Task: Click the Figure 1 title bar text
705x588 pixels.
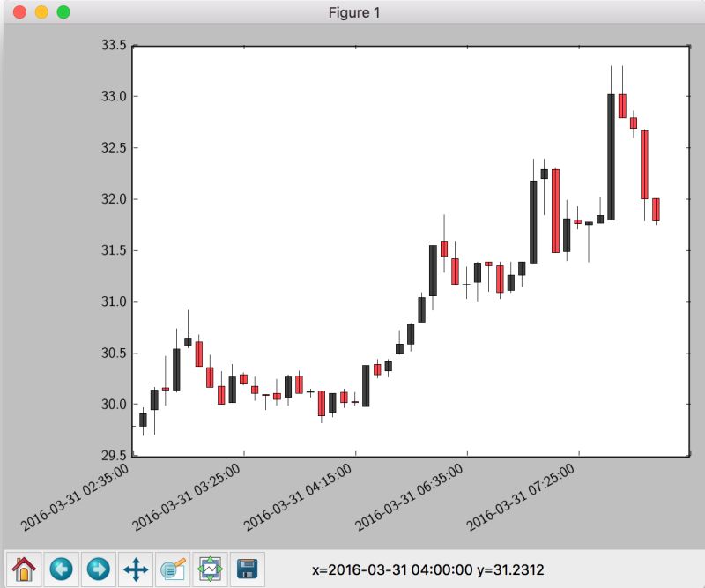Action: tap(352, 12)
